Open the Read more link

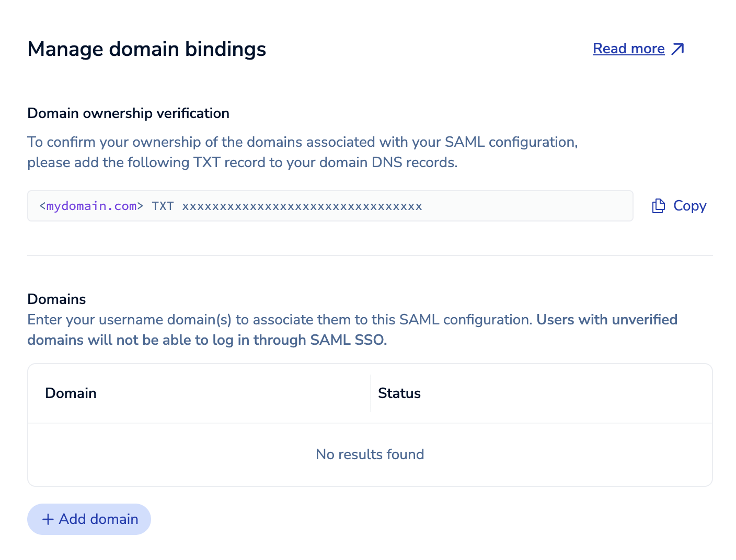[x=628, y=49]
